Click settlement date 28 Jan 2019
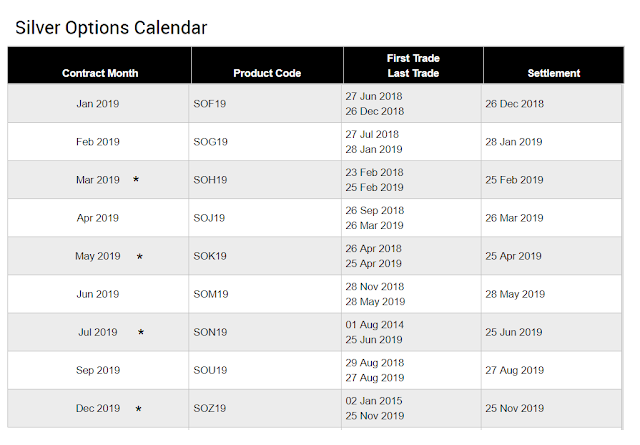640x445 pixels. (515, 142)
